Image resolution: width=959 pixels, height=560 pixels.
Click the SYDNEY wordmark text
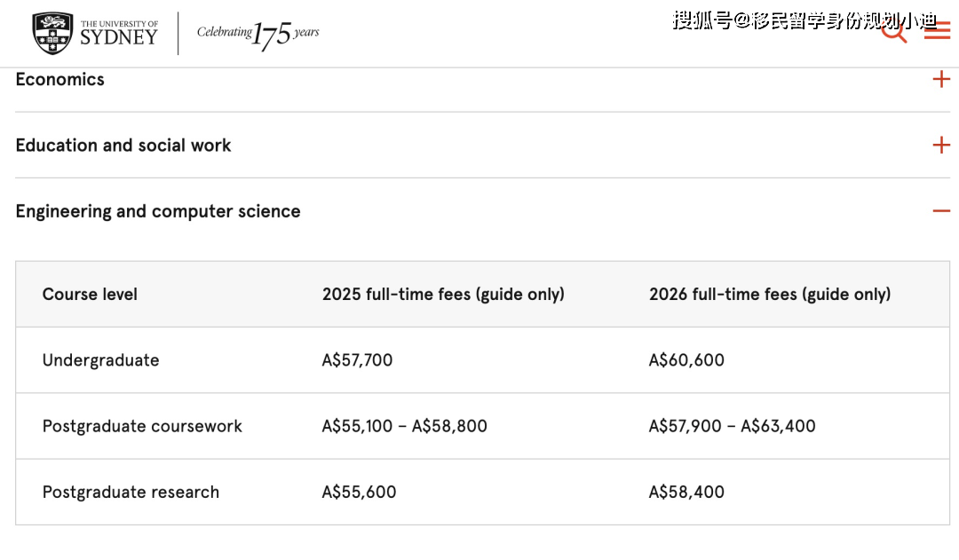click(119, 37)
